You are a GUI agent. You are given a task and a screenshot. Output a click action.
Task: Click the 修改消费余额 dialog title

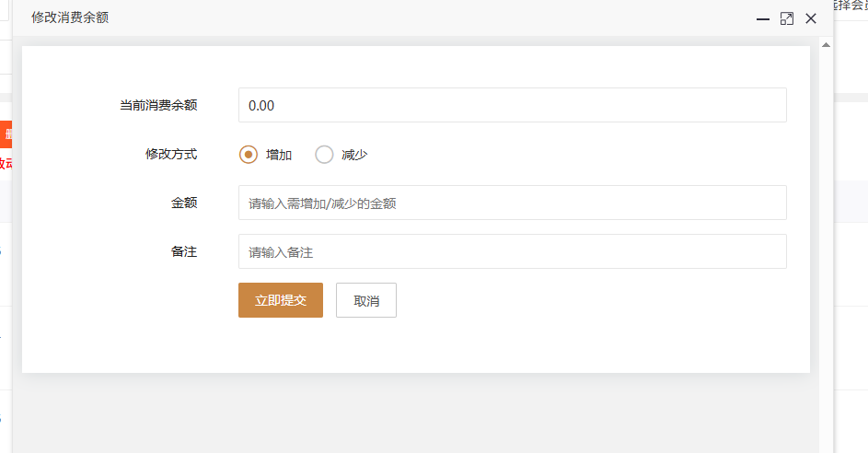click(70, 18)
